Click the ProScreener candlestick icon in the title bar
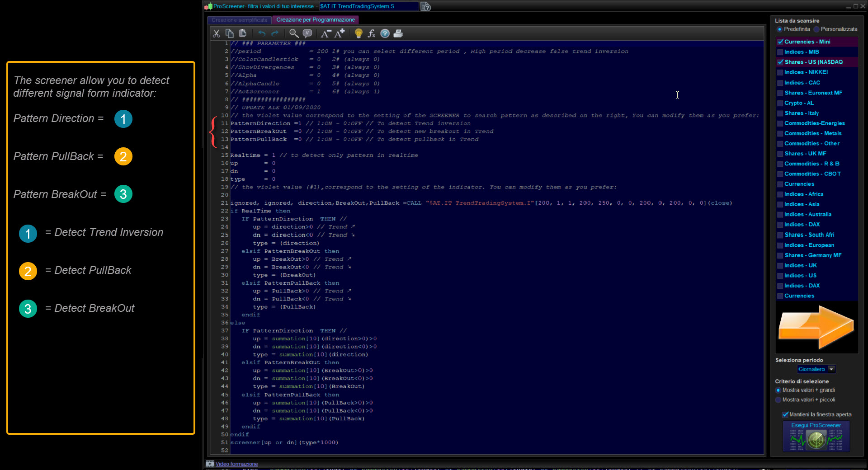 click(208, 6)
